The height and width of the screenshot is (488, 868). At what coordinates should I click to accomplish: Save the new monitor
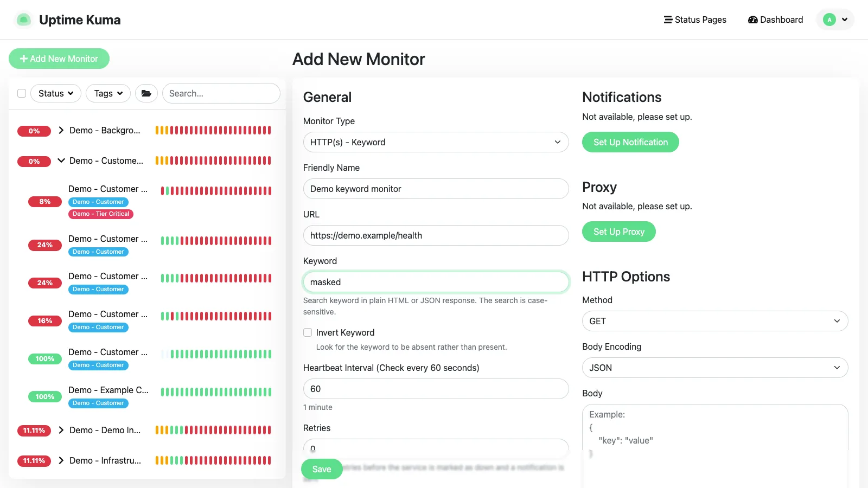click(322, 469)
